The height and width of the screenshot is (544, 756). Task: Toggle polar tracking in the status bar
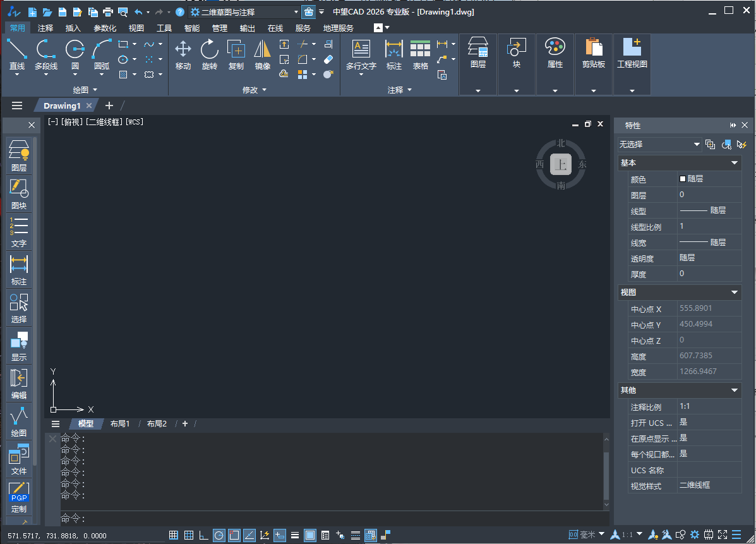point(219,535)
